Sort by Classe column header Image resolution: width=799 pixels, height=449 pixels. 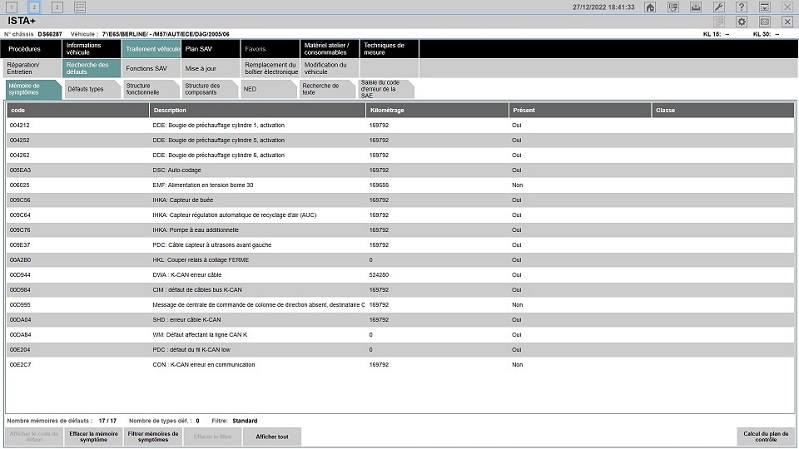point(723,110)
